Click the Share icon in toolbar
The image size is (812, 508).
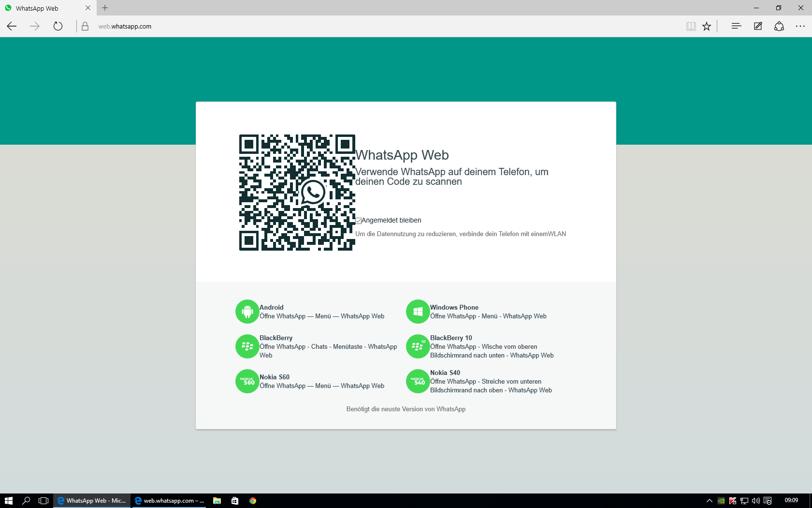click(779, 26)
